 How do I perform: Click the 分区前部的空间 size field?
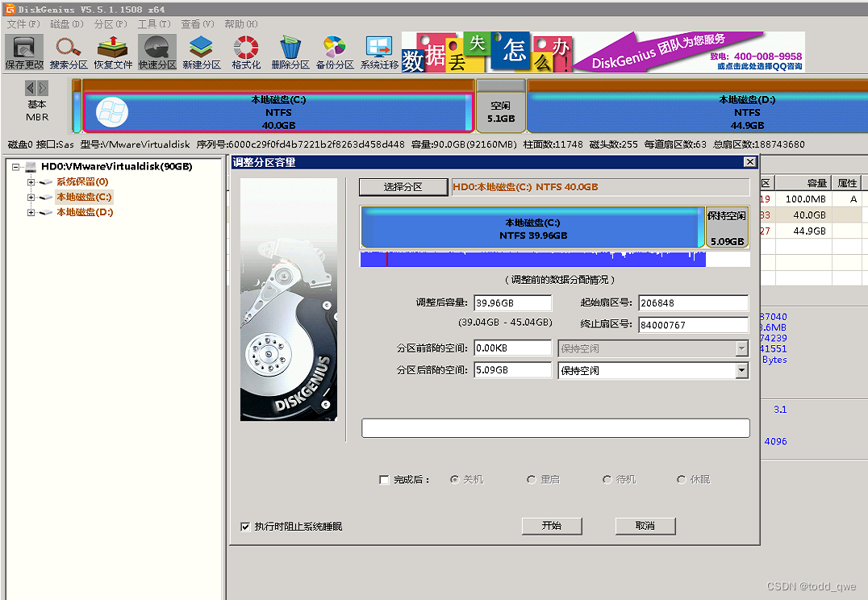point(512,348)
